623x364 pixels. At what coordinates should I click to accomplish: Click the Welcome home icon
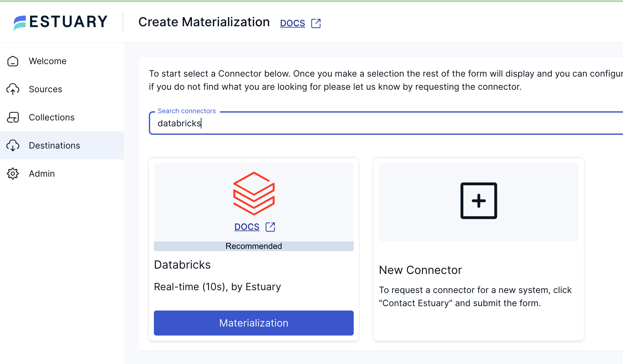pyautogui.click(x=13, y=61)
